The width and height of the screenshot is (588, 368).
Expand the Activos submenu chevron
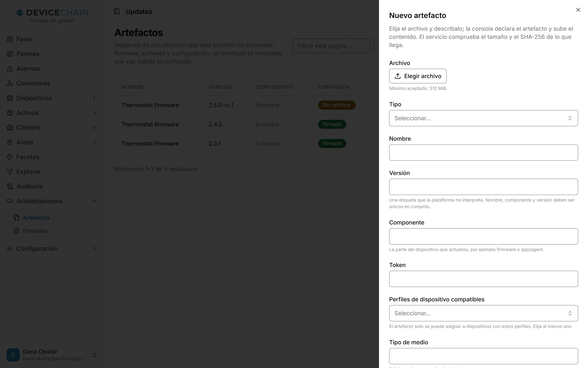point(94,113)
